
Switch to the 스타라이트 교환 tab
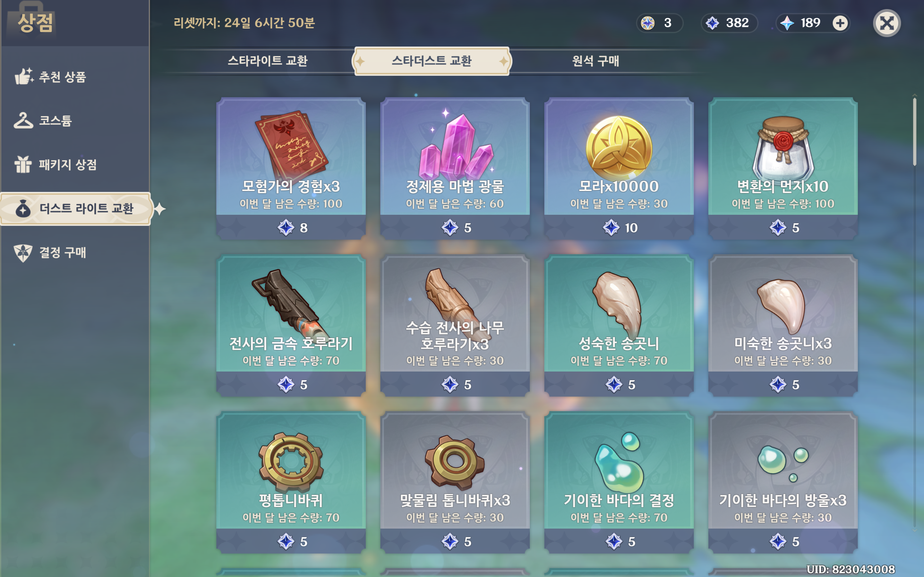pos(267,61)
